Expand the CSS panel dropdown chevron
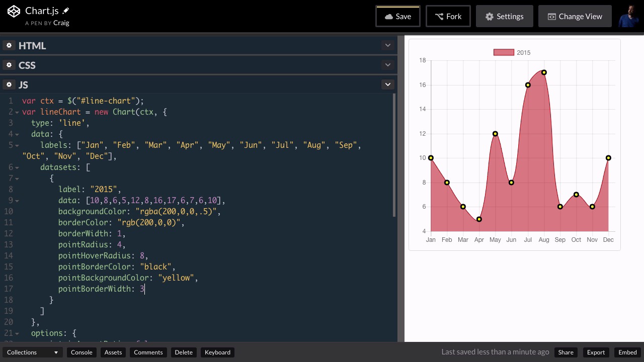 tap(387, 65)
